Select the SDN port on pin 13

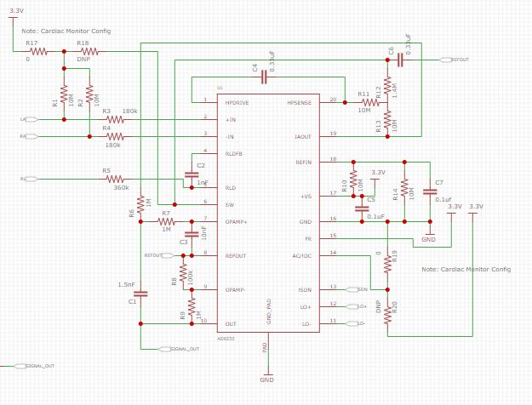357,289
